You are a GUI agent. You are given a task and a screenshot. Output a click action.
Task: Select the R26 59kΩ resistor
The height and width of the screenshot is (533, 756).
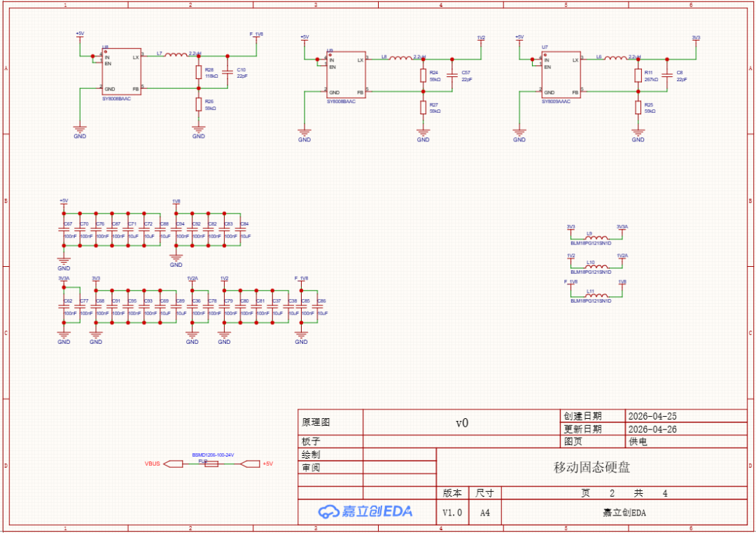(x=199, y=104)
